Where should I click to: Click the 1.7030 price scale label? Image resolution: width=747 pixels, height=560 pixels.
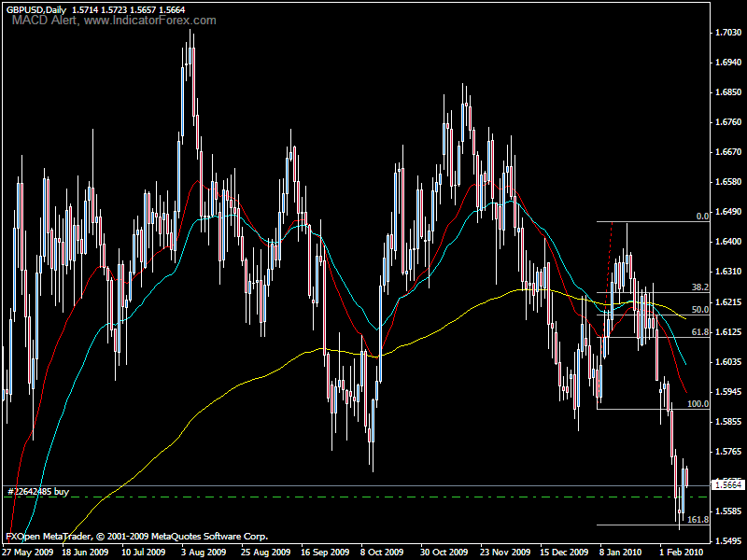[x=727, y=33]
